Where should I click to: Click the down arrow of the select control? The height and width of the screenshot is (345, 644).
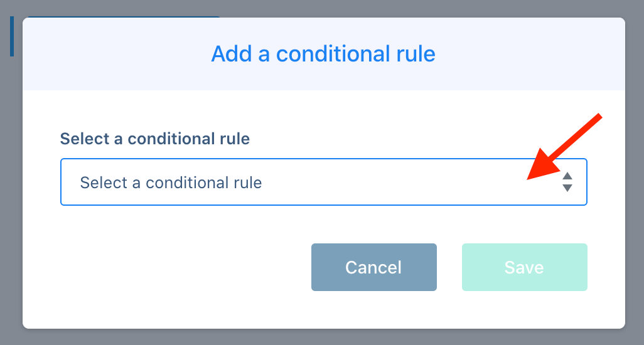pyautogui.click(x=567, y=188)
